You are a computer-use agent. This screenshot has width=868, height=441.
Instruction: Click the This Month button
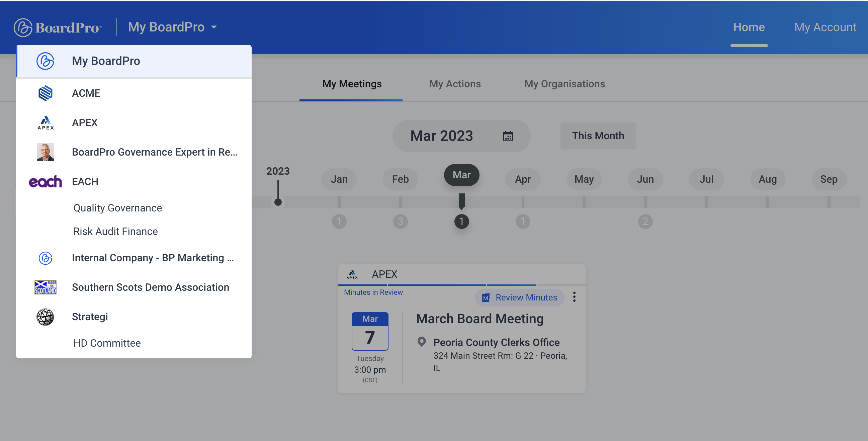pyautogui.click(x=598, y=136)
